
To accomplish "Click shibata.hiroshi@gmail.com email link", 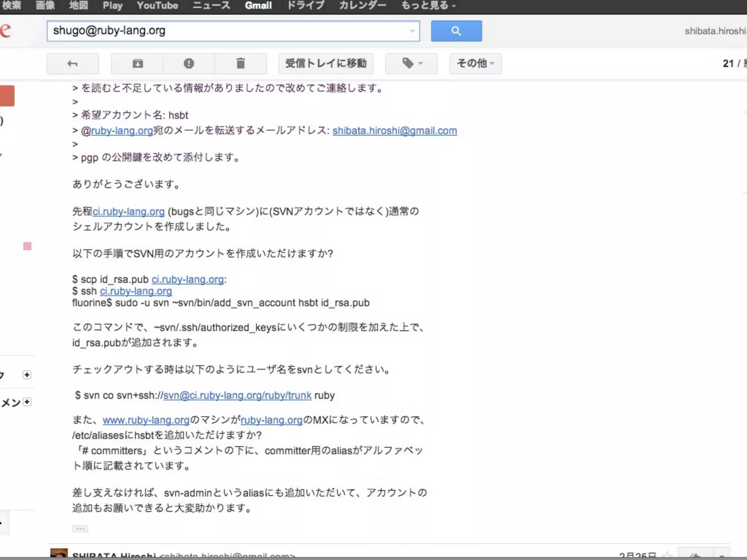I will tap(395, 131).
